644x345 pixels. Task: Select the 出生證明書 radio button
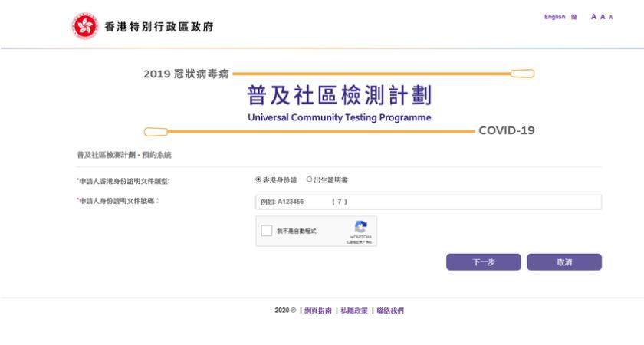coord(310,180)
